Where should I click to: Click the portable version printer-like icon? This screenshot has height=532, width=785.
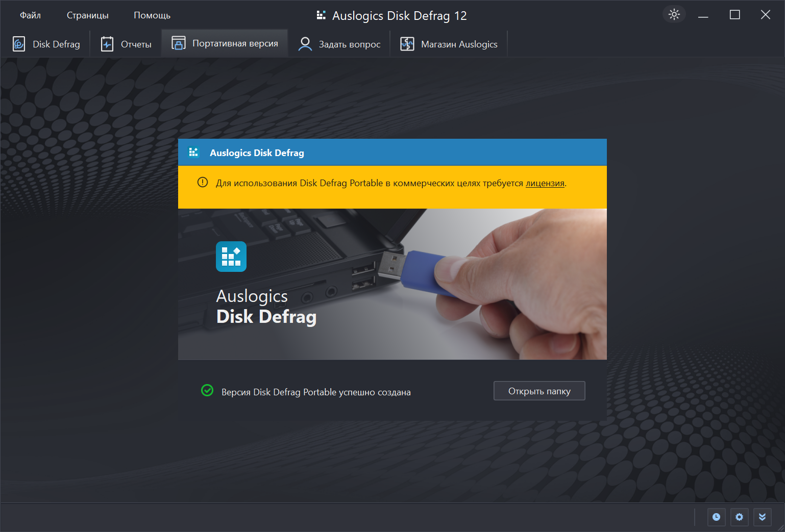tap(179, 43)
